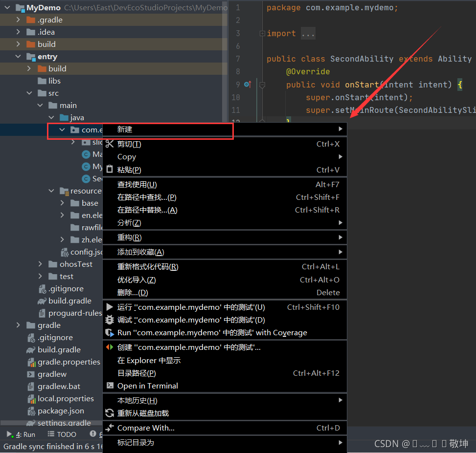Select 在路径中查找...(P) menu entry
Image resolution: width=476 pixels, height=453 pixels.
click(x=225, y=197)
